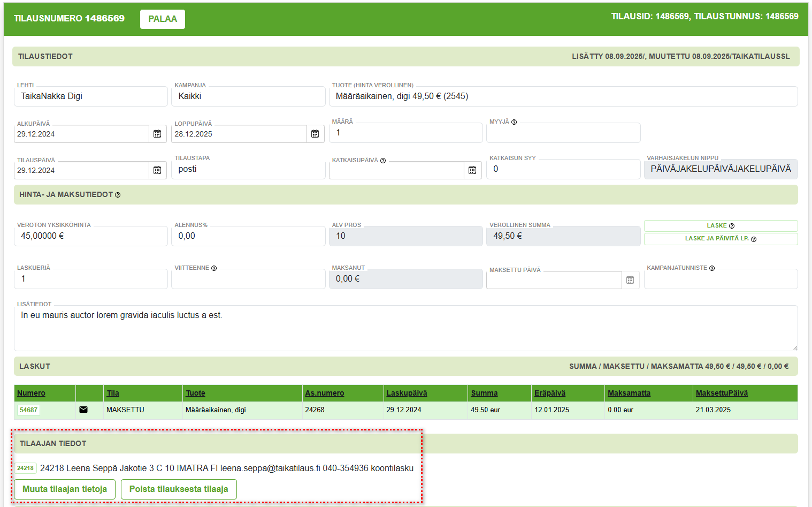Viewport: 812px width, 507px height.
Task: Click the LASKE button
Action: (x=720, y=226)
